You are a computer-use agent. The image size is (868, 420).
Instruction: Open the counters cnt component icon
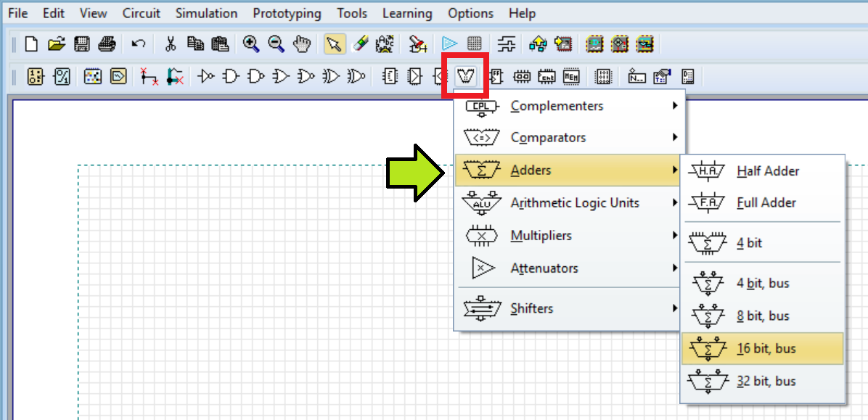tap(546, 76)
